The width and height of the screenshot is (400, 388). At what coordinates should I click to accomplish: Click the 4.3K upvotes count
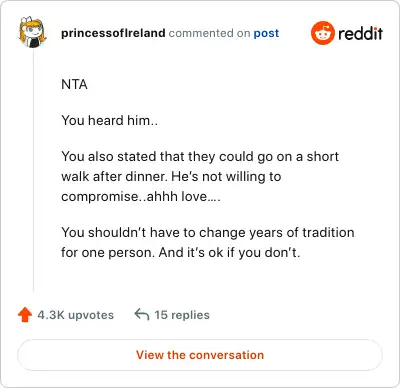click(75, 315)
